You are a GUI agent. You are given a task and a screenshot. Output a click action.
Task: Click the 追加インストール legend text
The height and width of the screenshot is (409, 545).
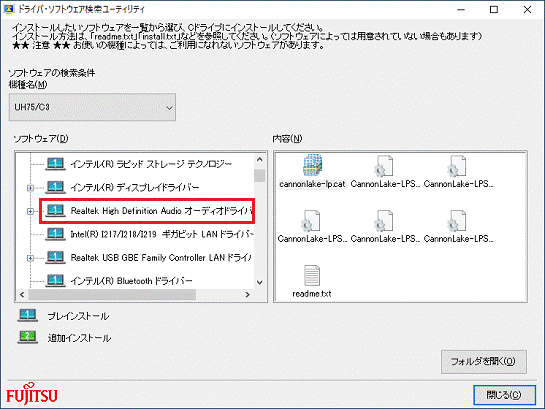coord(79,338)
